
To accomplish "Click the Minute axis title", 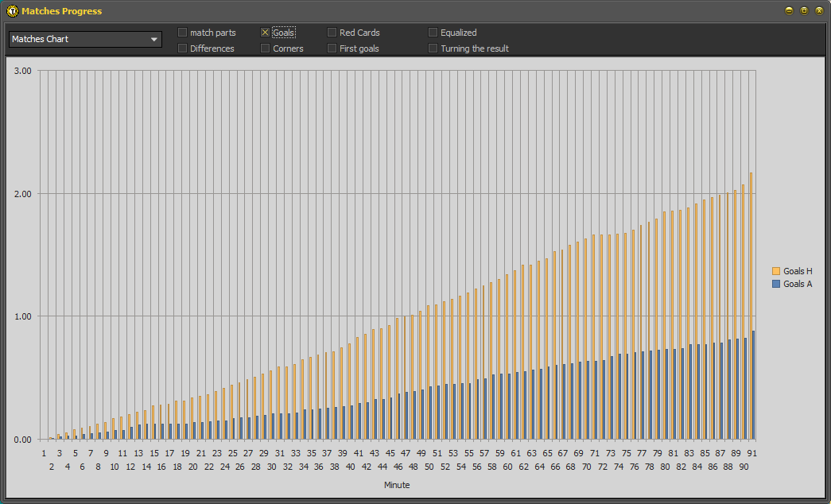I will [397, 485].
